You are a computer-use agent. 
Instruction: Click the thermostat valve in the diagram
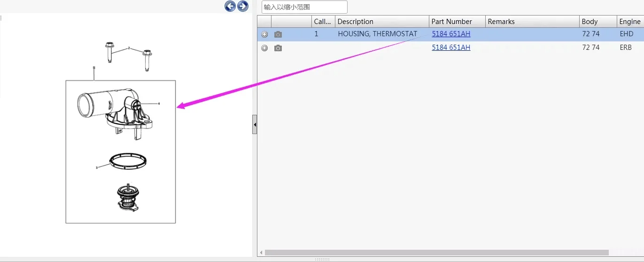[x=128, y=197]
